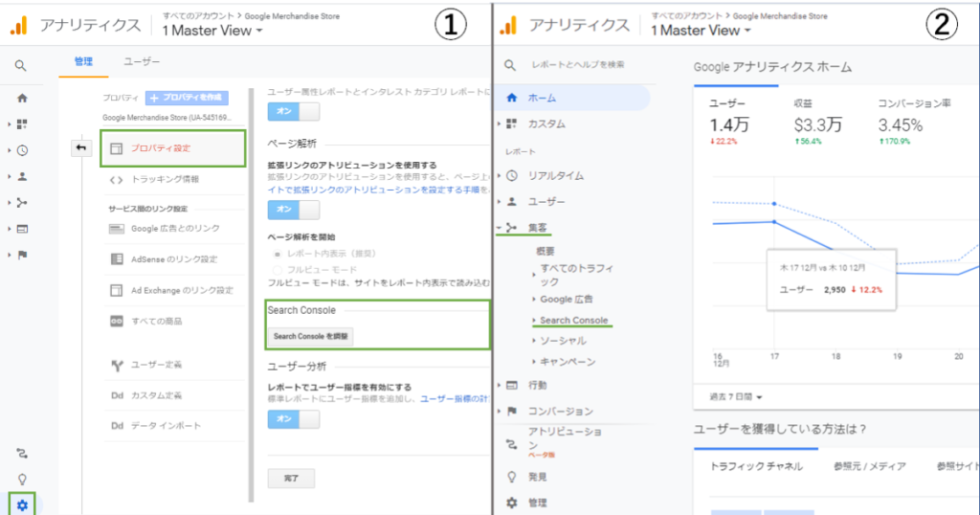The height and width of the screenshot is (515, 980).
Task: Click ユーザー 1.4万 metric card
Action: (729, 123)
